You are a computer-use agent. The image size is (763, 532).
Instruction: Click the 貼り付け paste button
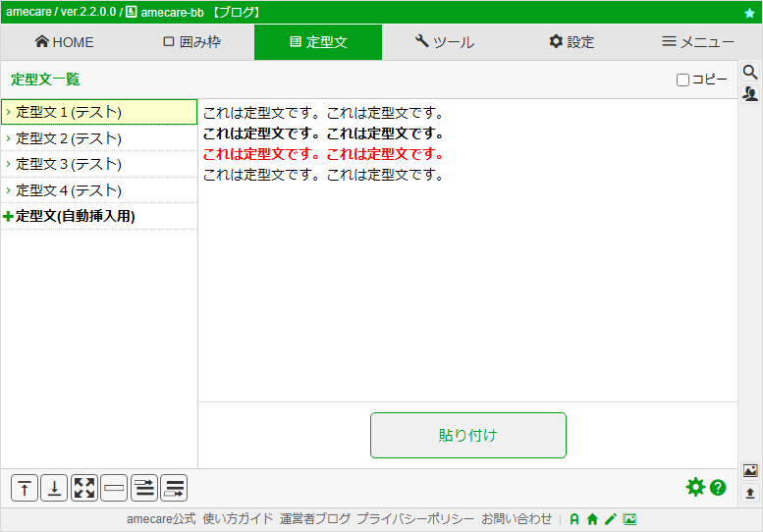click(468, 435)
